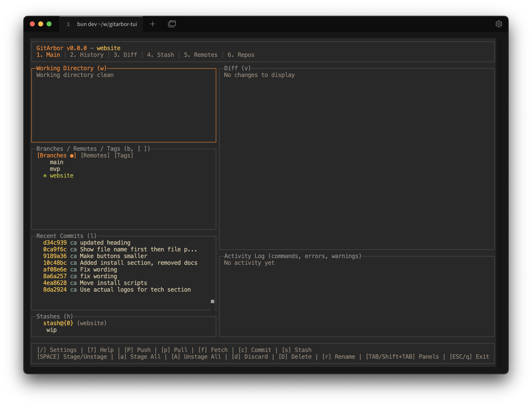Open a new terminal tab with the plus icon
This screenshot has width=532, height=405.
[153, 24]
